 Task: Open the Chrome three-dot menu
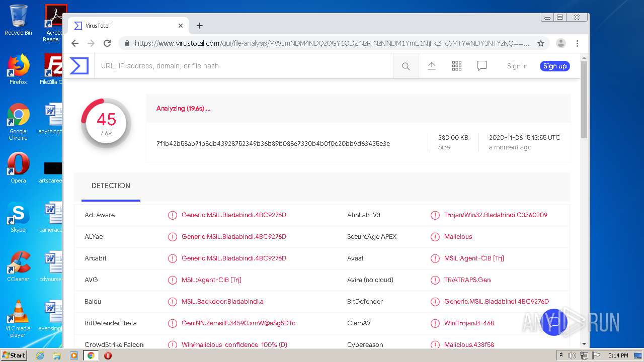pos(578,43)
